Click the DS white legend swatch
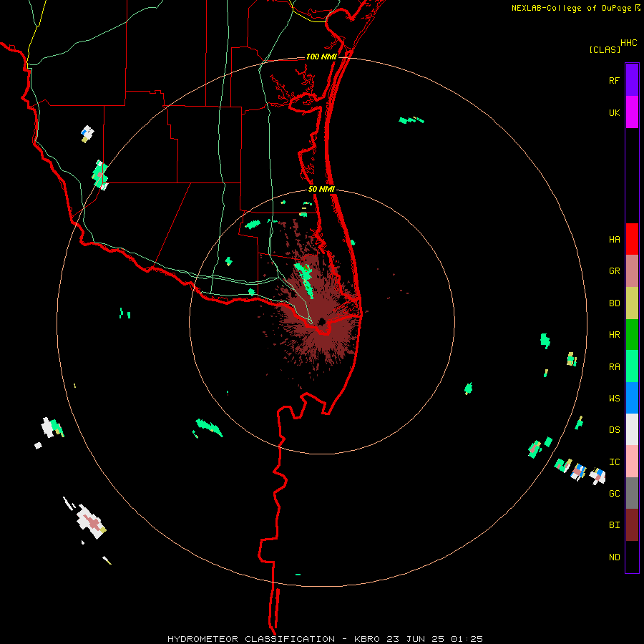The image size is (644, 644). pyautogui.click(x=632, y=429)
